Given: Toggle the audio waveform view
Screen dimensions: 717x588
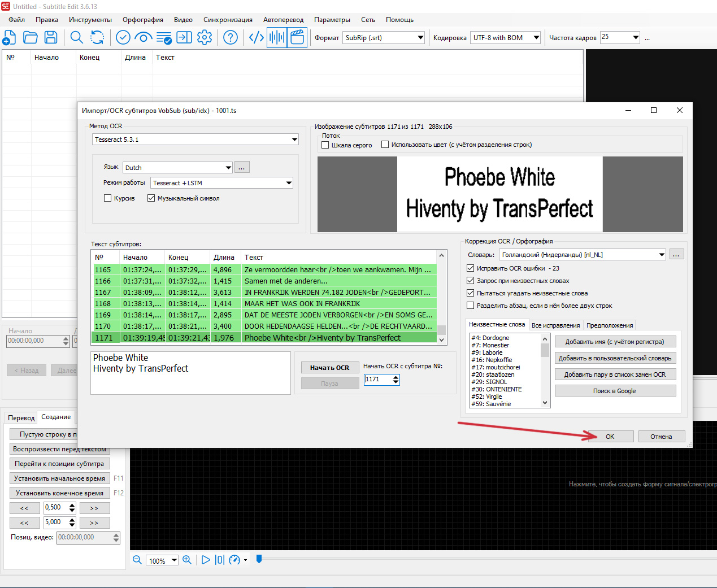Looking at the screenshot, I should tap(276, 37).
